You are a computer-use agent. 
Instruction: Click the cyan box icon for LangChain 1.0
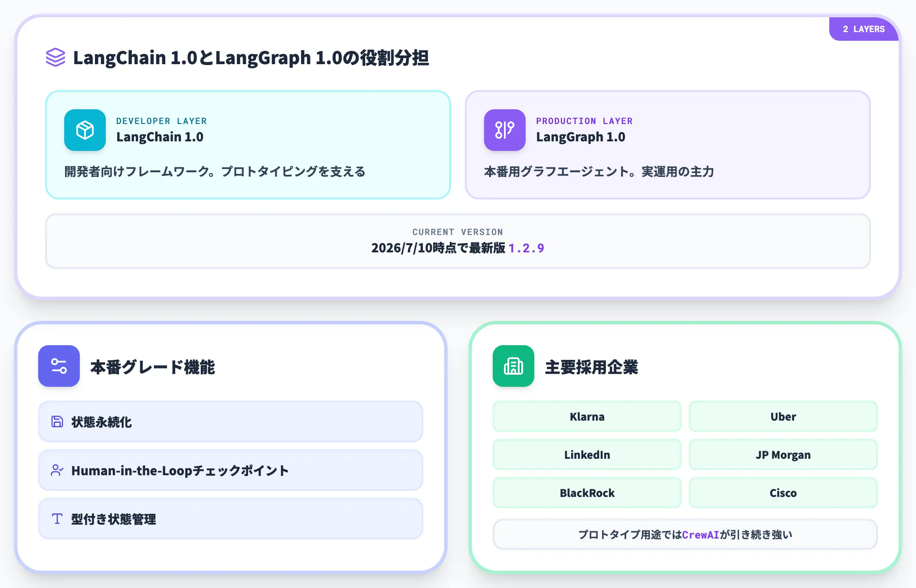85,130
